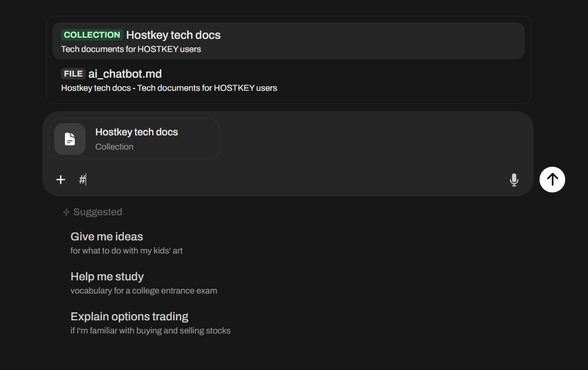
Task: Click the FILE badge beside ai_chatbot.md
Action: pyautogui.click(x=73, y=74)
